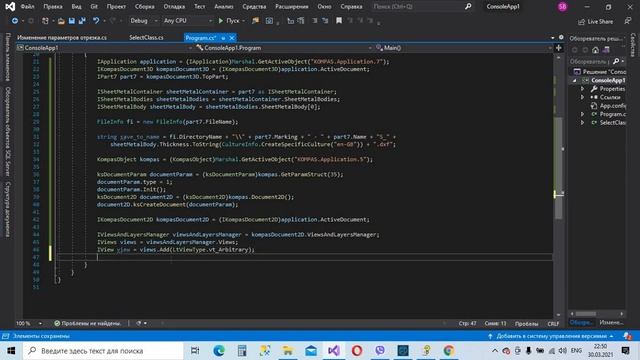This screenshot has height=360, width=640.
Task: Open the Вид menu
Action: point(76,7)
